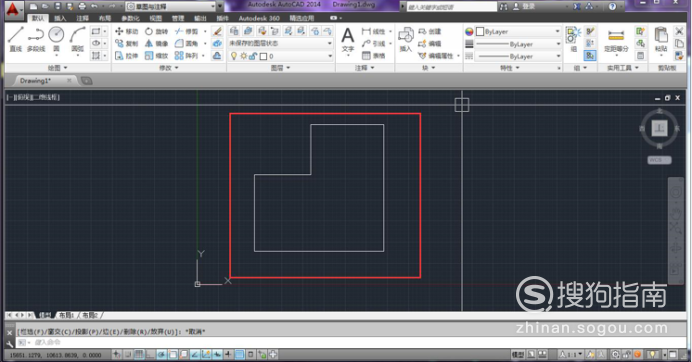This screenshot has width=692, height=362.
Task: Open the workspace selector dropdown
Action: click(171, 7)
